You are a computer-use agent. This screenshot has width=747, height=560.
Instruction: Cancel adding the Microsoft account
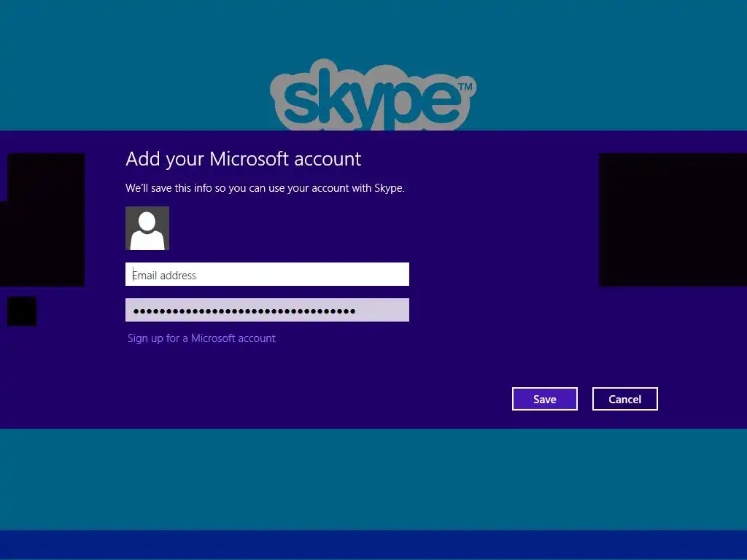[x=624, y=399]
